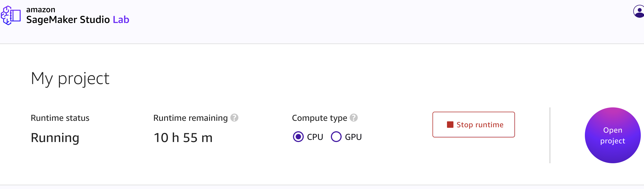644x189 pixels.
Task: Click the amazon text above SageMaker
Action: (x=41, y=9)
